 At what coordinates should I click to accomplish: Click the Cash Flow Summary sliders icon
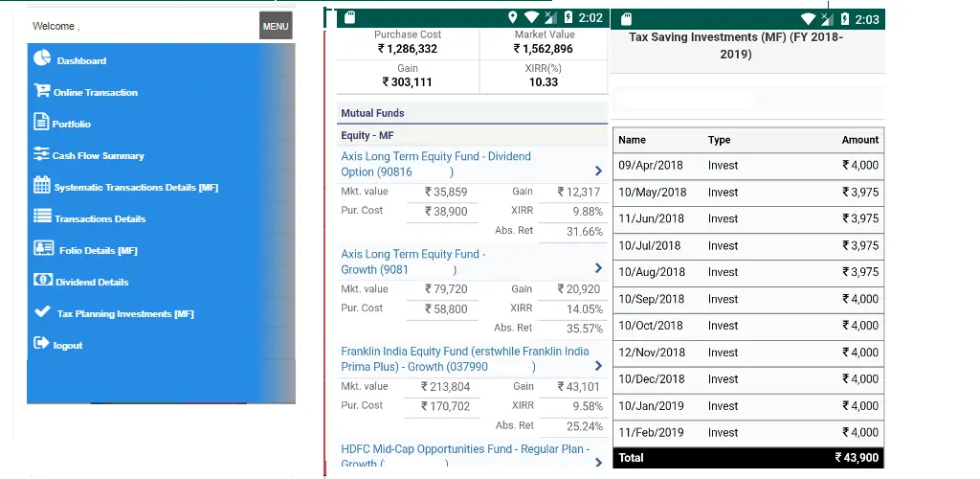pyautogui.click(x=41, y=154)
